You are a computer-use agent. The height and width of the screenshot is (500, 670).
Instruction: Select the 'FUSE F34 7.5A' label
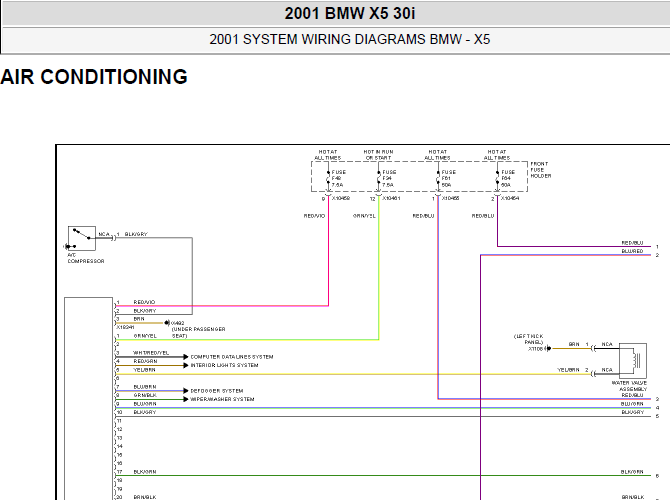click(388, 179)
